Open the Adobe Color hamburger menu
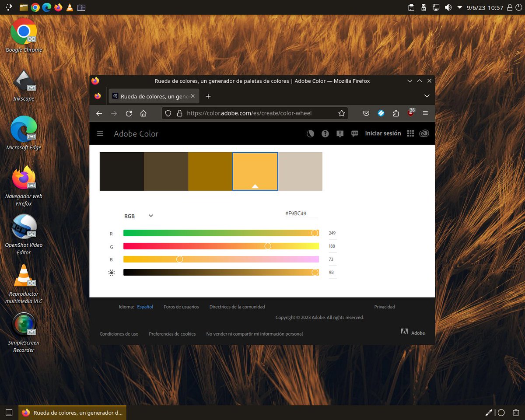The image size is (525, 420). click(100, 133)
